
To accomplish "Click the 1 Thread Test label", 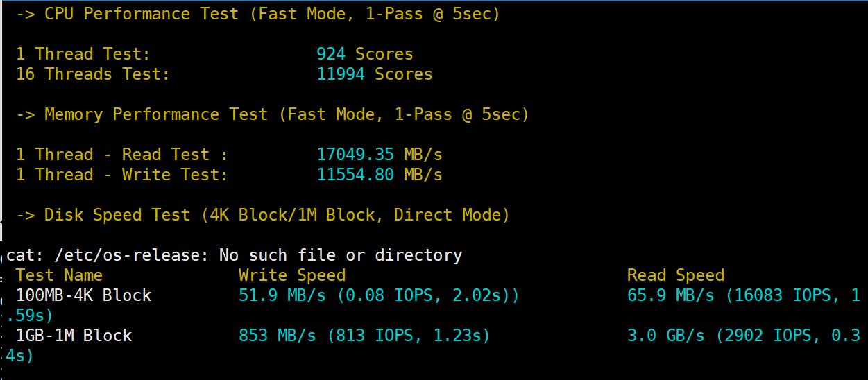I will (x=83, y=54).
